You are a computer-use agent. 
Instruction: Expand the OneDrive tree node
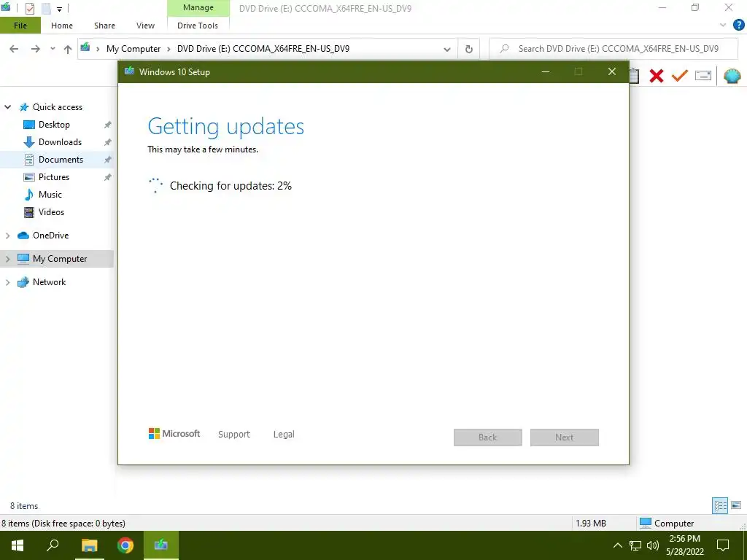7,236
